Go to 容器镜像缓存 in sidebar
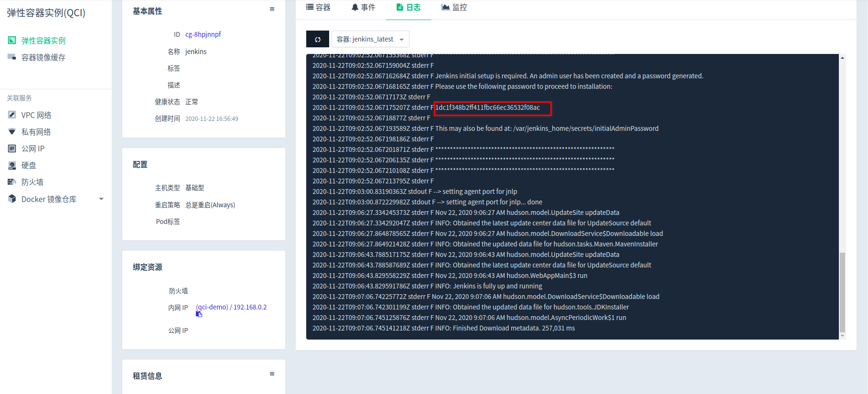 tap(43, 57)
